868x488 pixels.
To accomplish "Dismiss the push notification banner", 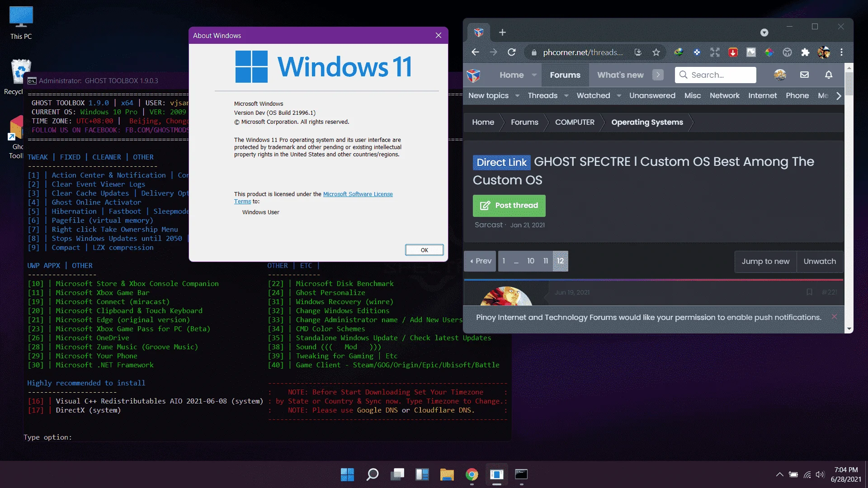I will 834,317.
